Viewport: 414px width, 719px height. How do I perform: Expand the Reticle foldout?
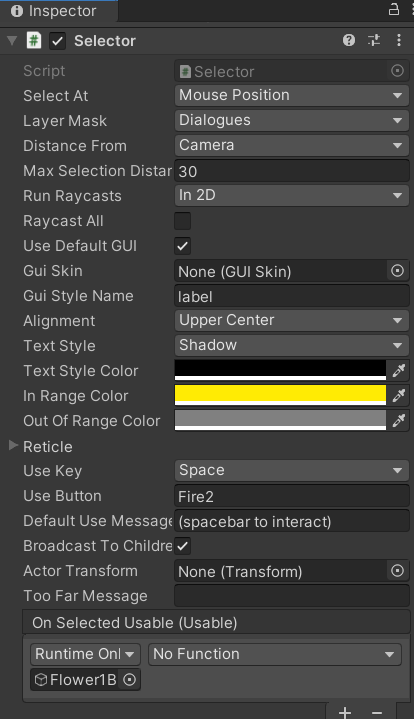click(x=13, y=446)
